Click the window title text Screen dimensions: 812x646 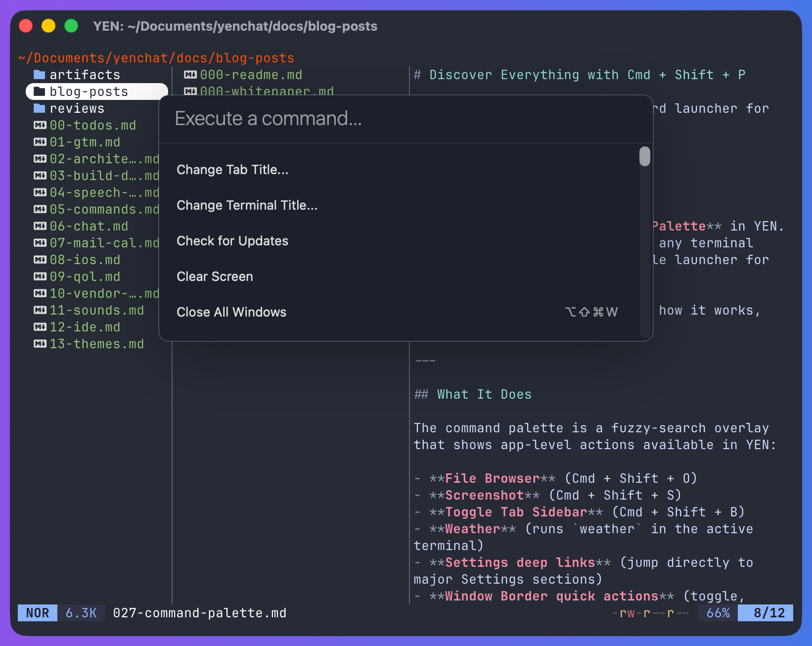point(235,26)
